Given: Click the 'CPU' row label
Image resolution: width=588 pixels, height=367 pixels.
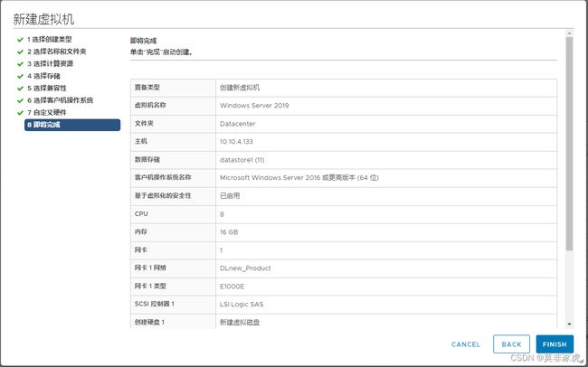Looking at the screenshot, I should pos(141,214).
